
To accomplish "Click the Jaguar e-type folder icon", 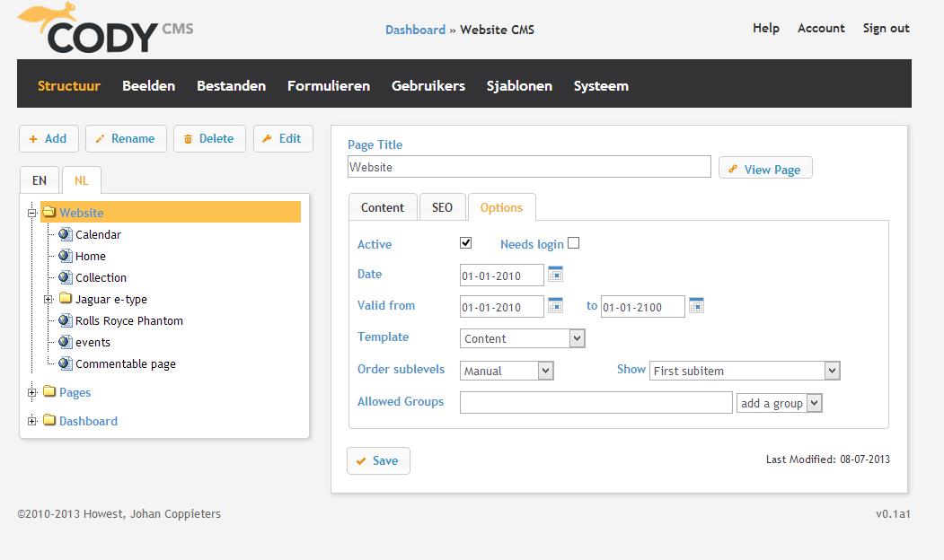I will point(66,298).
